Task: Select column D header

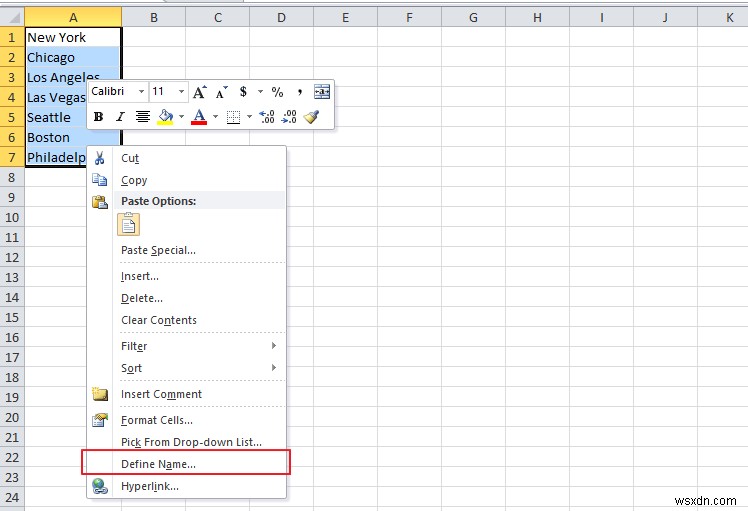Action: coord(281,18)
